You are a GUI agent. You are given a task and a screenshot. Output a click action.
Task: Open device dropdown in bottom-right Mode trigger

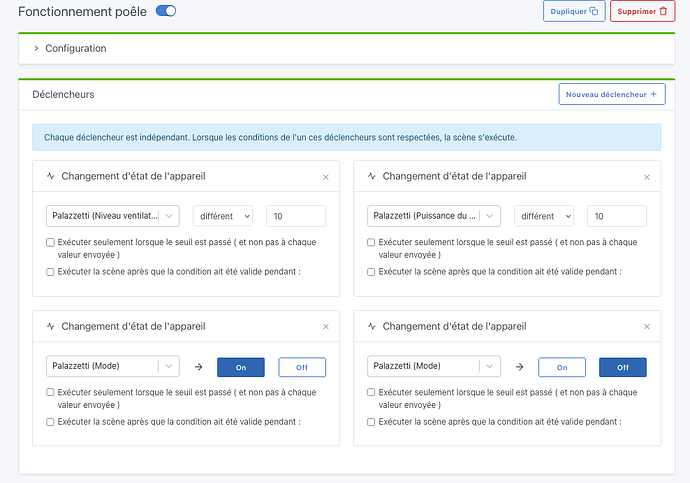(x=489, y=366)
